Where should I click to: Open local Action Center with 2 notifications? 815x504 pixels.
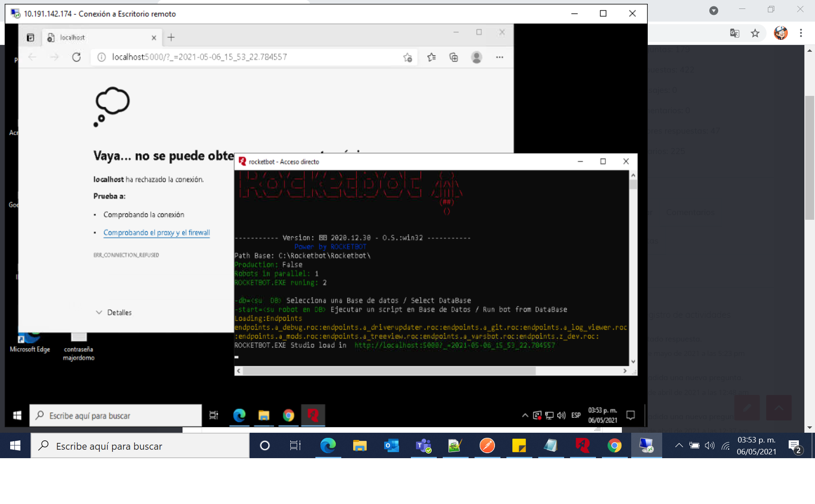click(795, 446)
